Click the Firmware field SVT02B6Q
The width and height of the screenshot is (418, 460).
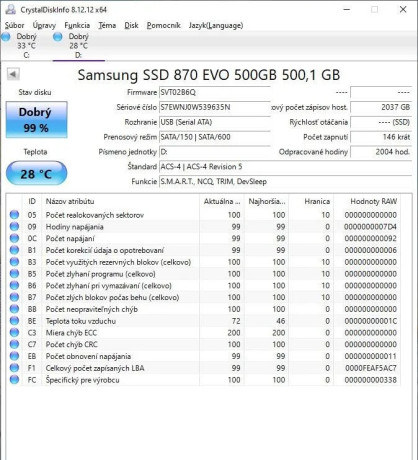(x=214, y=92)
